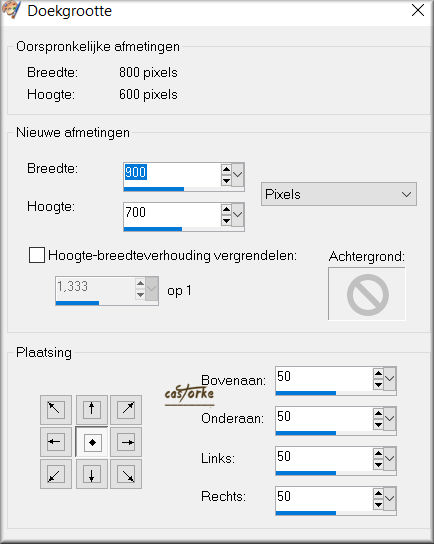Select top-left placement arrow
Viewport: 434px width, 544px height.
56,409
